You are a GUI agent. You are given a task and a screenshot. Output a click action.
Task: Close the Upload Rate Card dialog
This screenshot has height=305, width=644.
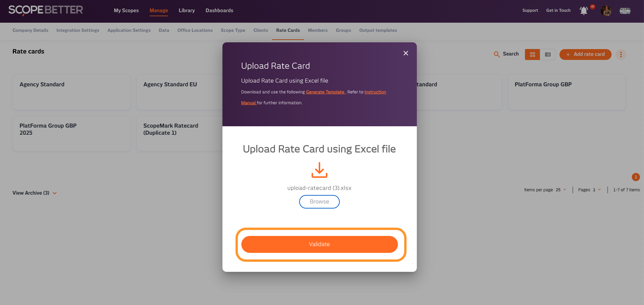406,53
